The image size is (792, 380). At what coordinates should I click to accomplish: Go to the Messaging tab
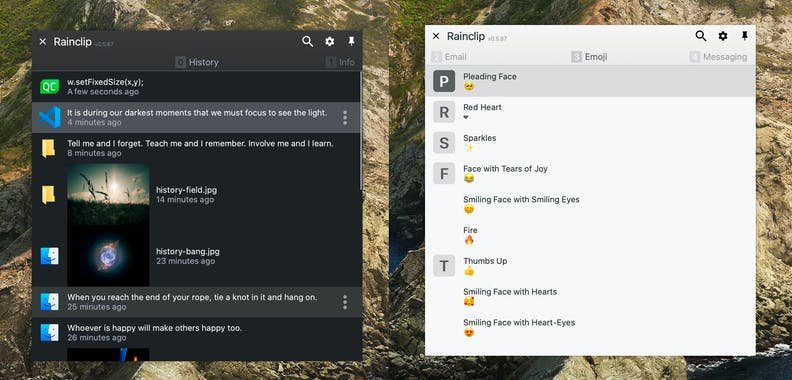tap(718, 57)
